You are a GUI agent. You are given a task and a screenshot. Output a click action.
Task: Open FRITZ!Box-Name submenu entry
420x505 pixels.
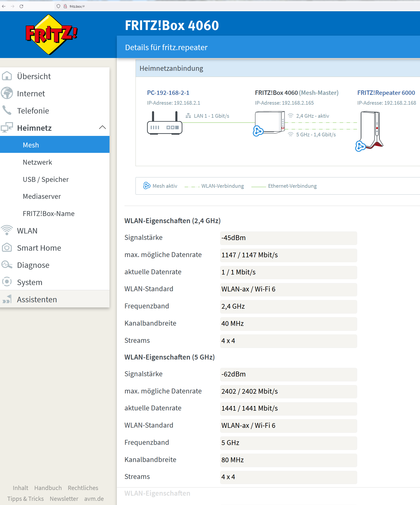[x=55, y=213]
